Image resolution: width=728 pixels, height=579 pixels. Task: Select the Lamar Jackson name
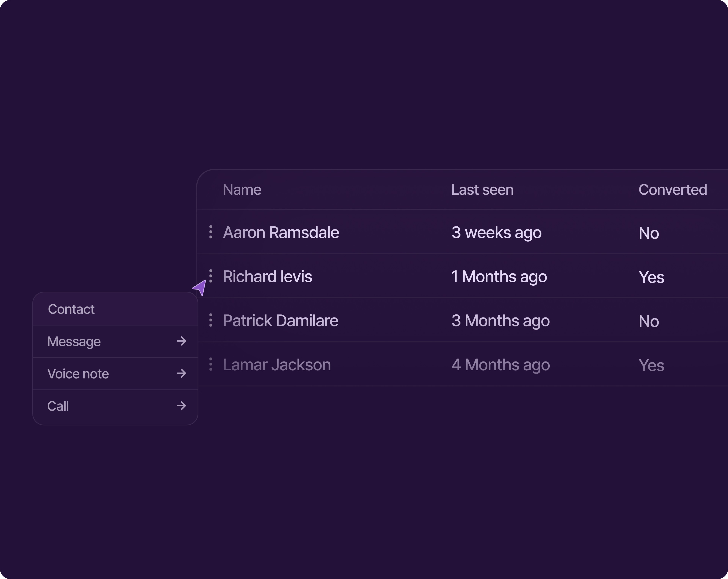click(277, 365)
